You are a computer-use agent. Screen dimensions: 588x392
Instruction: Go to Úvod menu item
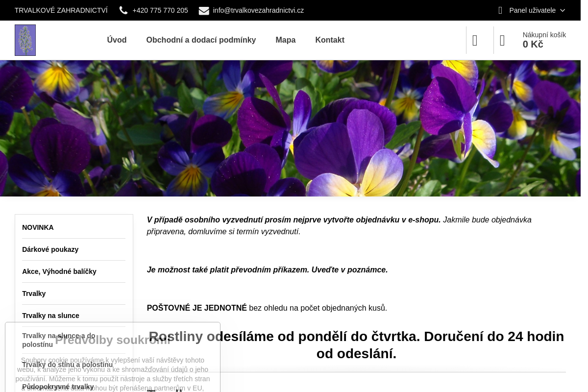pyautogui.click(x=117, y=40)
